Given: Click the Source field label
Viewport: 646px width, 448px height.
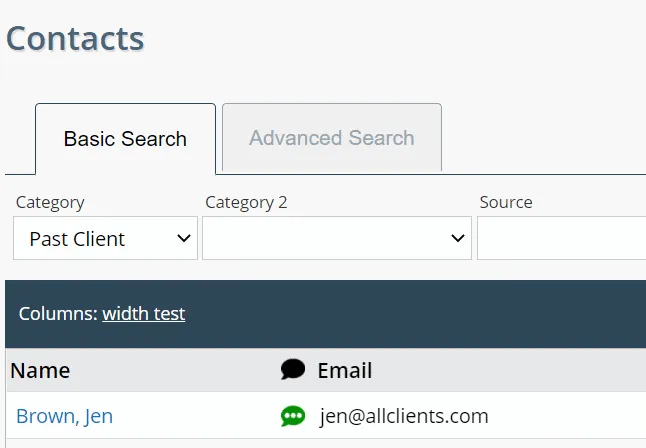Looking at the screenshot, I should pyautogui.click(x=506, y=202).
